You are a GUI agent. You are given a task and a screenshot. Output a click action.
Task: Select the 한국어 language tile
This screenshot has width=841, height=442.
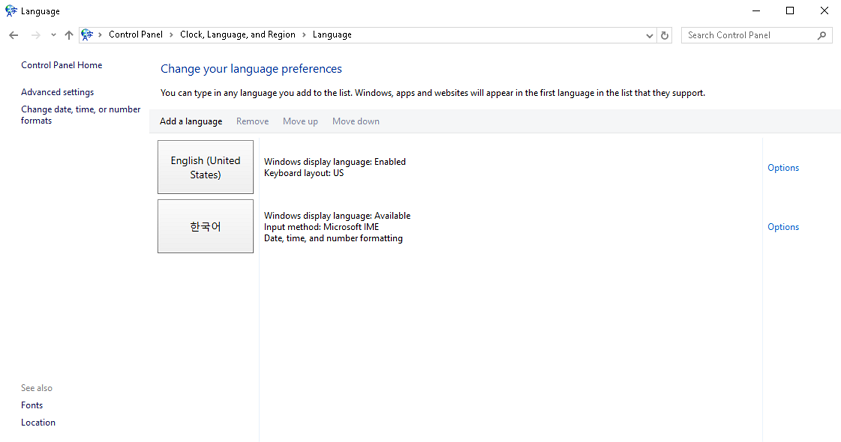tap(205, 226)
